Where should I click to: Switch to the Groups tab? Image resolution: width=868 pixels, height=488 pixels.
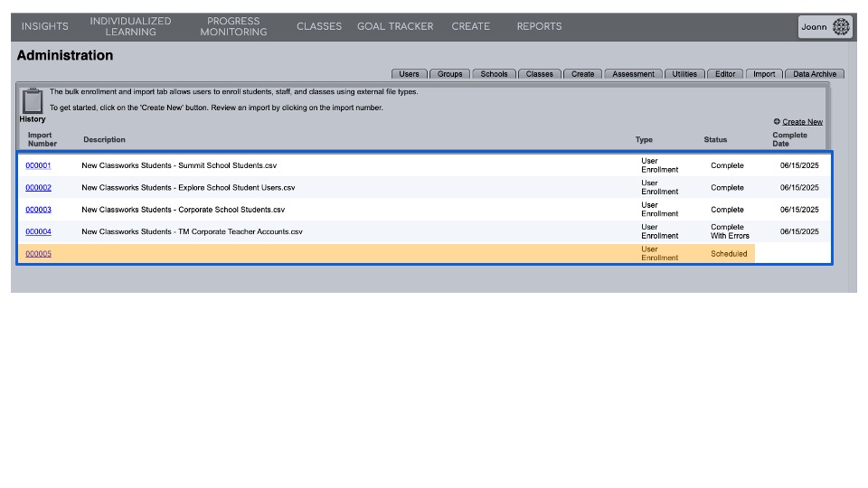(449, 74)
